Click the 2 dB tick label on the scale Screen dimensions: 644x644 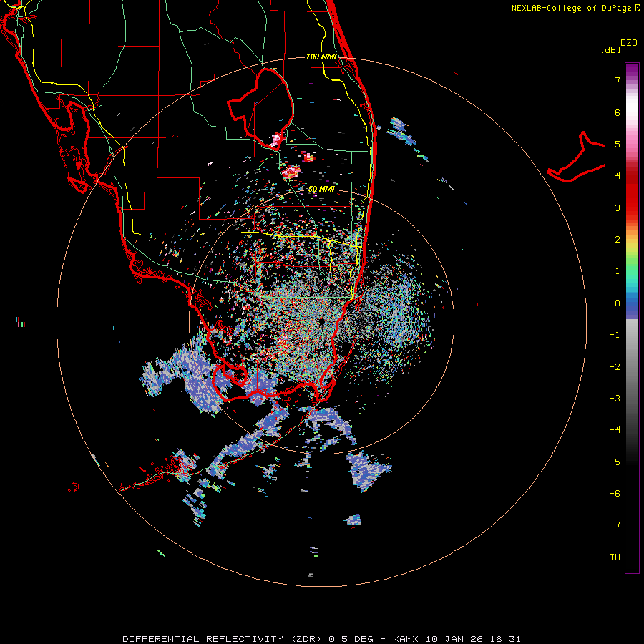(x=617, y=240)
